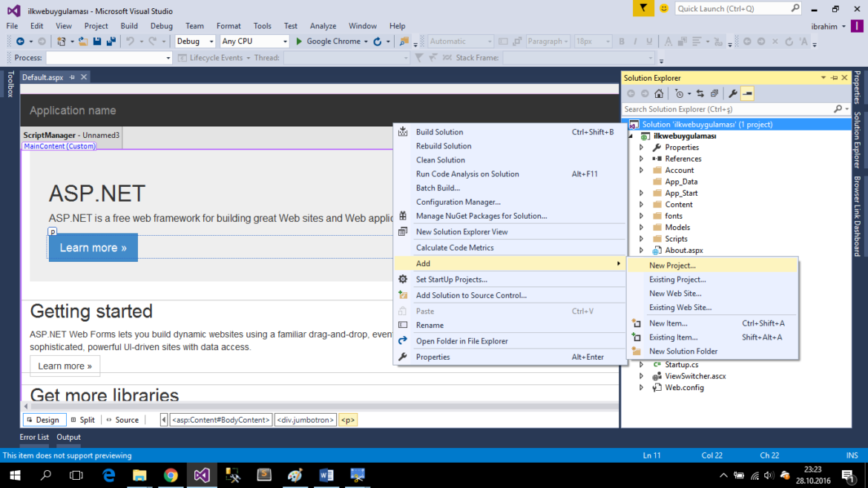Click the Home icon in Solution Explorer
The image size is (868, 488).
[659, 93]
